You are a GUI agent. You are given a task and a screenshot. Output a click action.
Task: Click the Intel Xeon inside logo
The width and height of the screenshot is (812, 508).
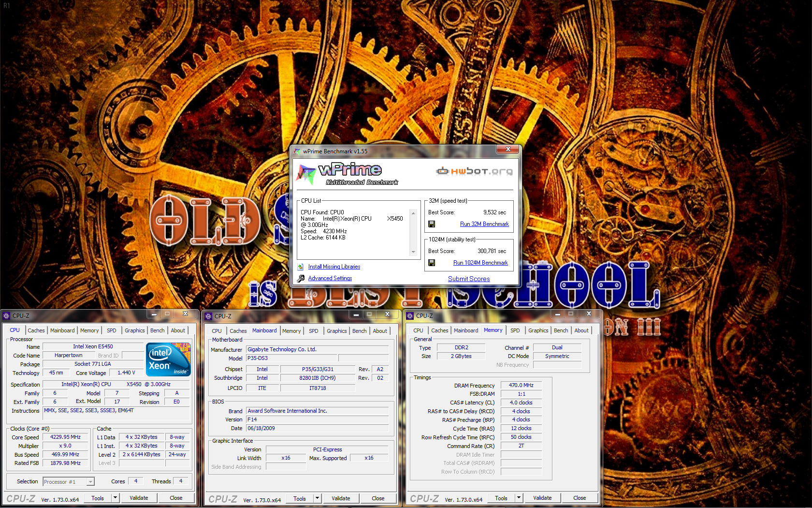(169, 359)
